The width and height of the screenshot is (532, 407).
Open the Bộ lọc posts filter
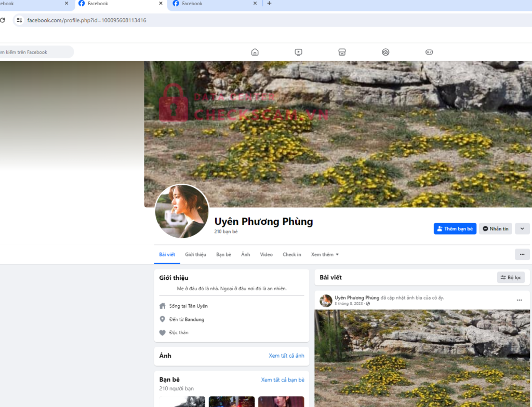coord(511,278)
